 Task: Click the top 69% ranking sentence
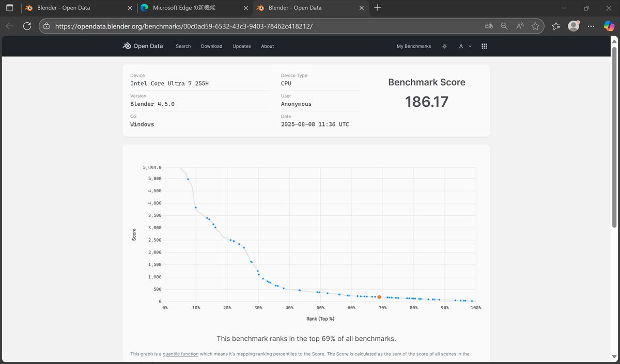pos(306,339)
